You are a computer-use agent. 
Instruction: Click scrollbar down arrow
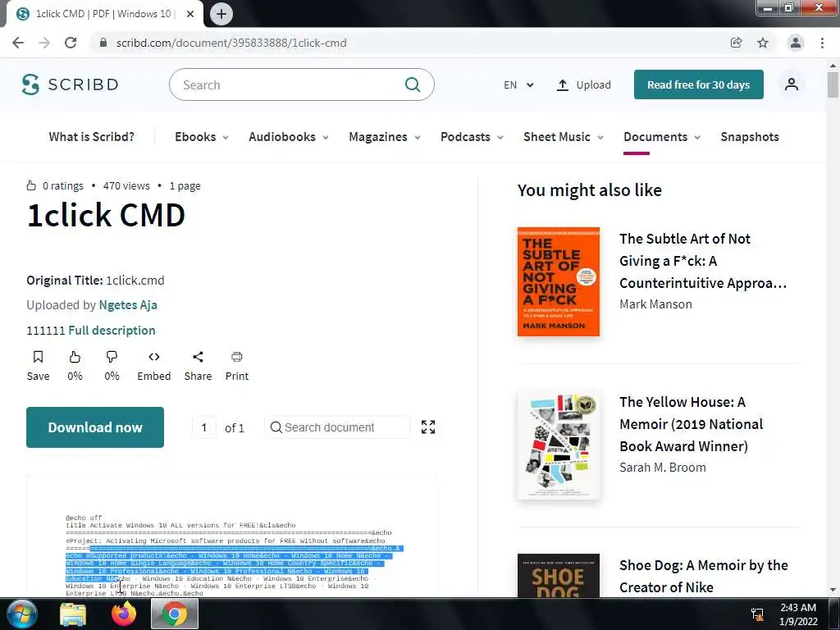tap(833, 590)
